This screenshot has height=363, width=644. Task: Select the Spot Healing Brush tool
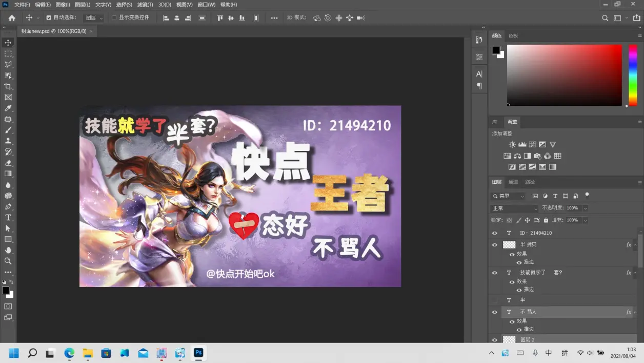click(8, 119)
